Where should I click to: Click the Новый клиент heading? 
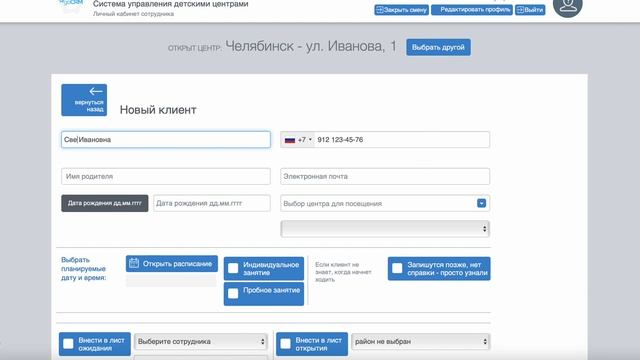pyautogui.click(x=158, y=110)
